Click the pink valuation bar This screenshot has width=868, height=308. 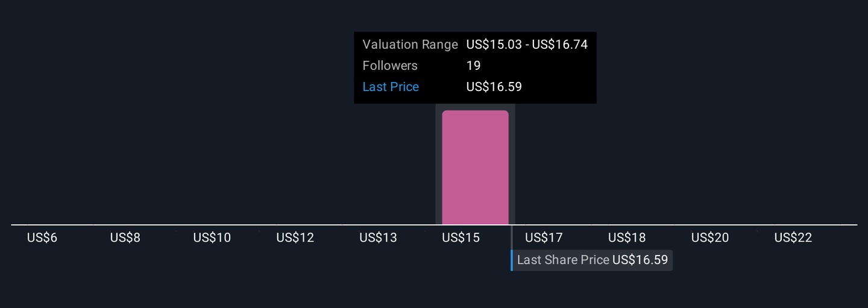(x=475, y=167)
